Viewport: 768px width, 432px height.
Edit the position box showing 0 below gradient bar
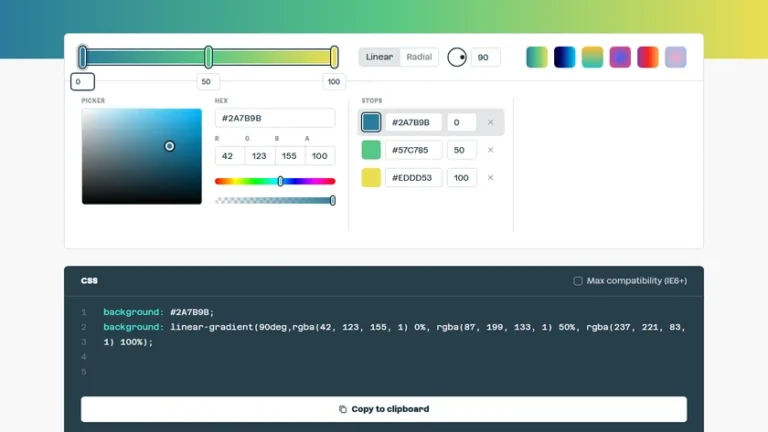(x=82, y=82)
